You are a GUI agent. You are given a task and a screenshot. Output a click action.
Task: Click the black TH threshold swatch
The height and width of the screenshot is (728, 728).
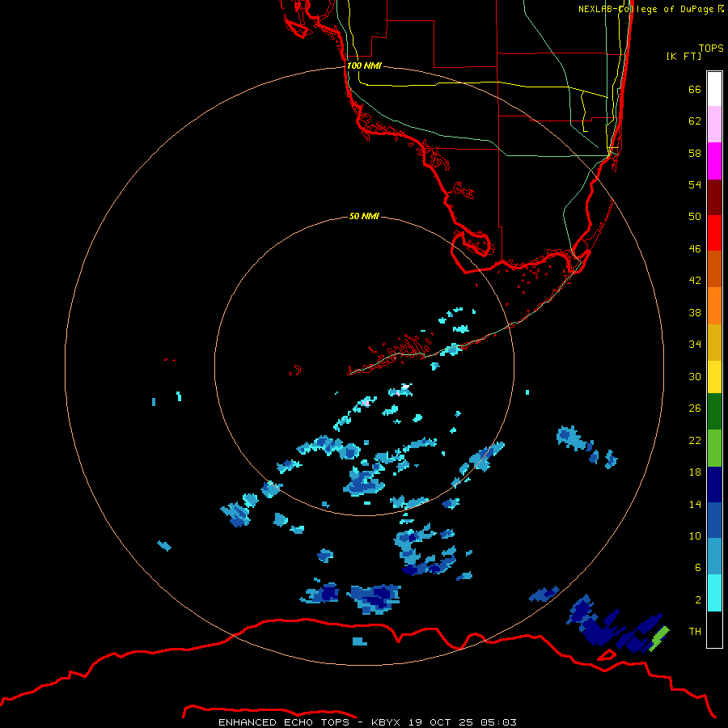(714, 629)
